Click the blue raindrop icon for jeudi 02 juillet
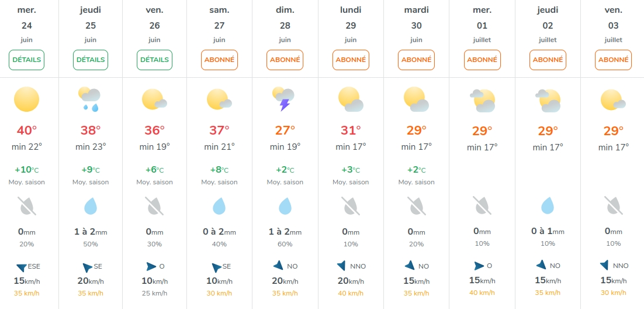The image size is (644, 309). click(548, 205)
